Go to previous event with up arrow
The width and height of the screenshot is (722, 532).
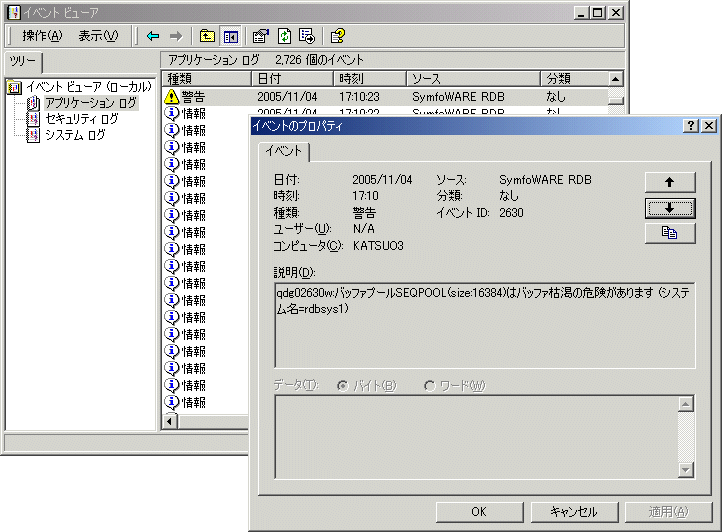click(670, 182)
